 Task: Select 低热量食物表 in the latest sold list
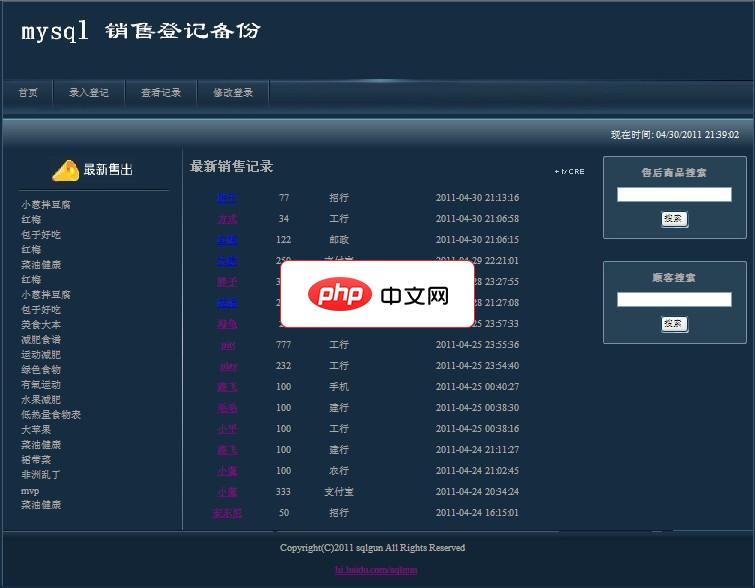51,414
